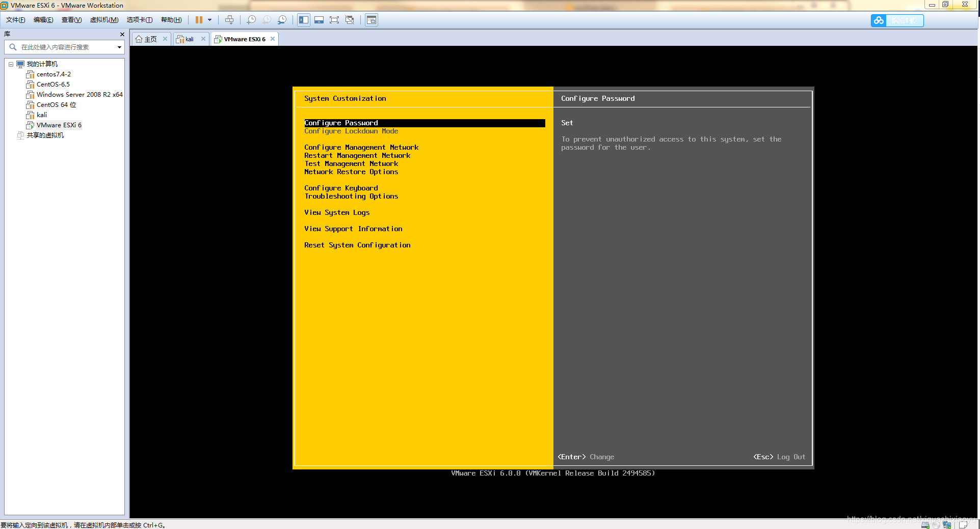
Task: Open the 帮助(H) menu
Action: click(x=171, y=20)
